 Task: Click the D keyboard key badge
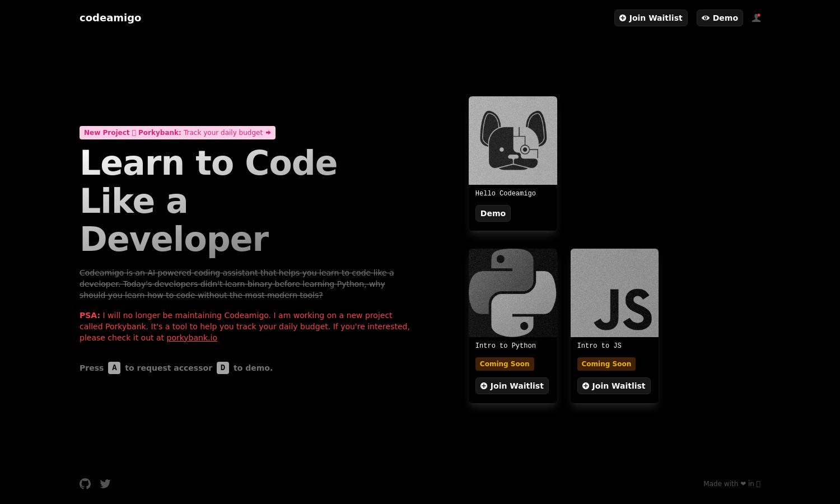coord(223,368)
